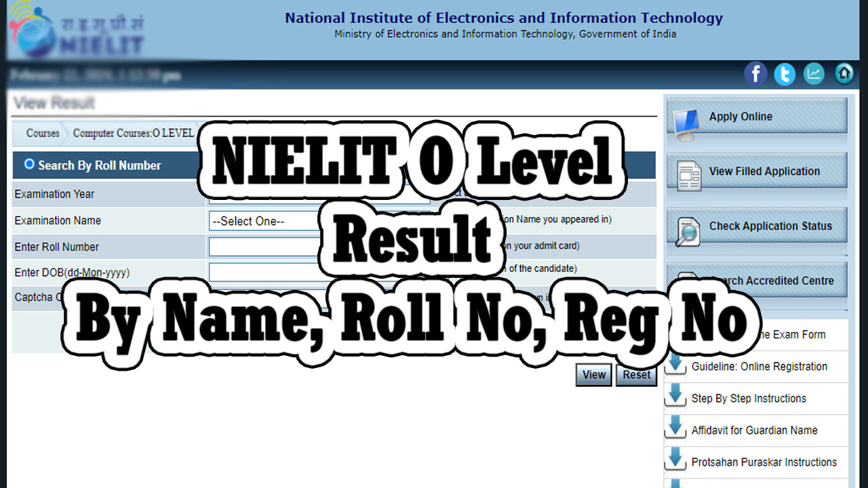The width and height of the screenshot is (868, 488).
Task: Click National Institute of Electronics title
Action: click(504, 18)
